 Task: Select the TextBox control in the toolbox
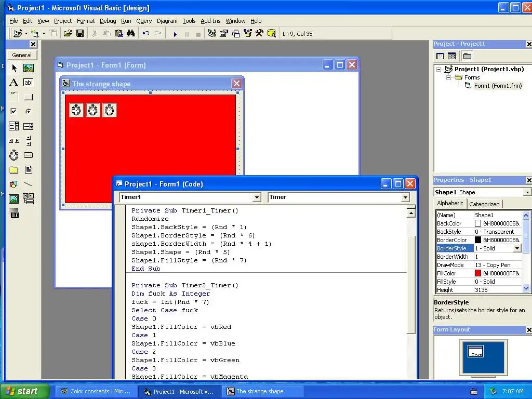[29, 83]
